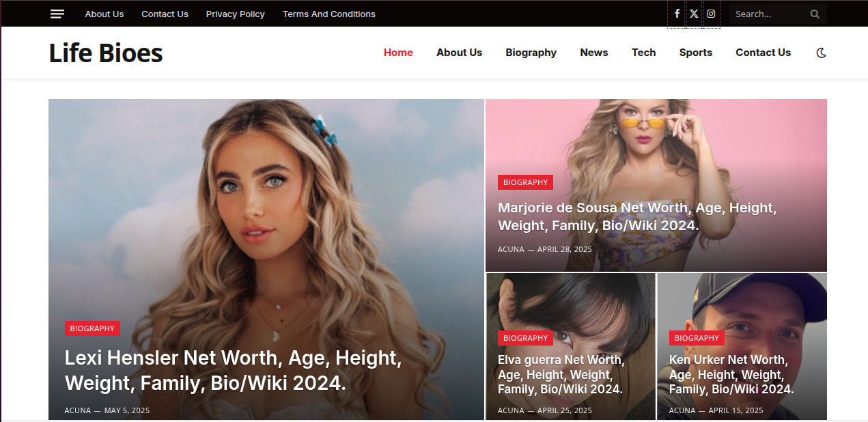The image size is (868, 422).
Task: Open Contact Us in top bar
Action: click(165, 14)
